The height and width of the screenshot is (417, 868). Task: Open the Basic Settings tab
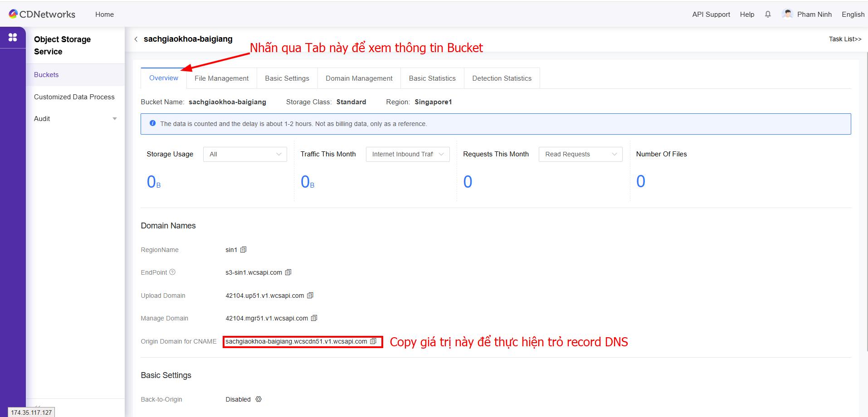pos(287,78)
